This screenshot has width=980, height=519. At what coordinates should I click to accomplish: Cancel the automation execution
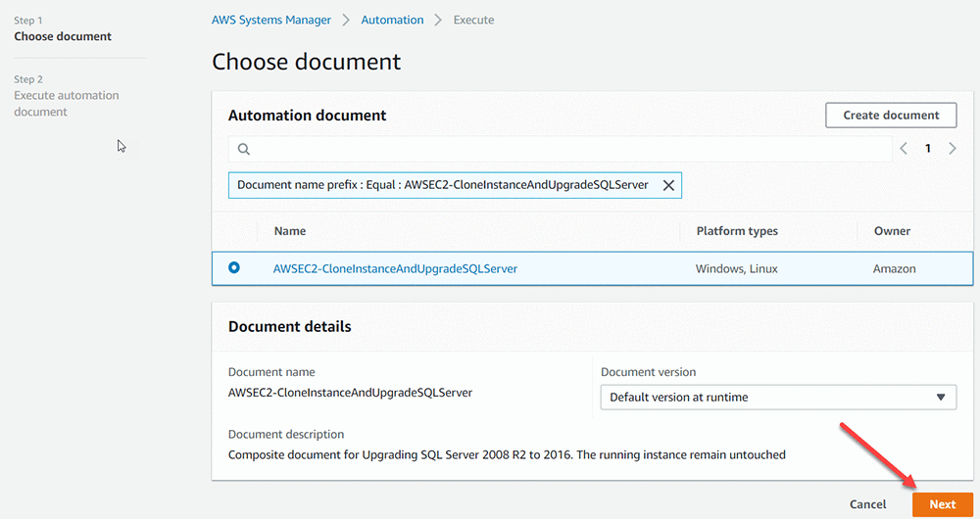click(867, 504)
